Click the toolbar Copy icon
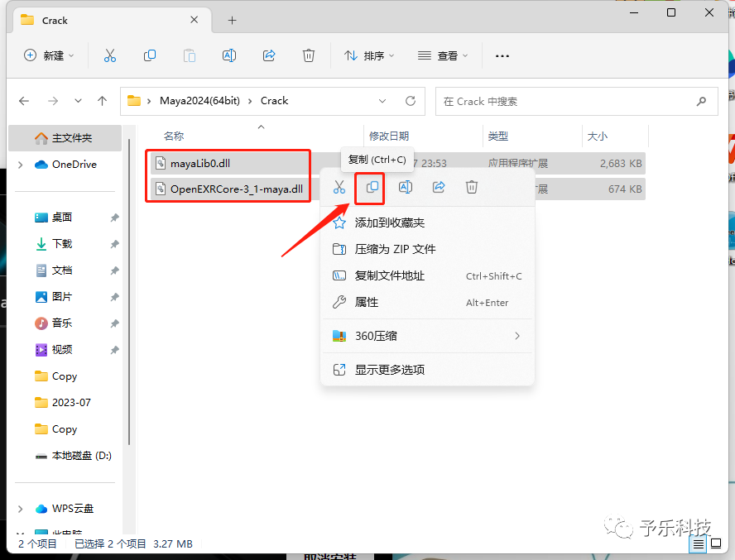The image size is (735, 560). [150, 55]
